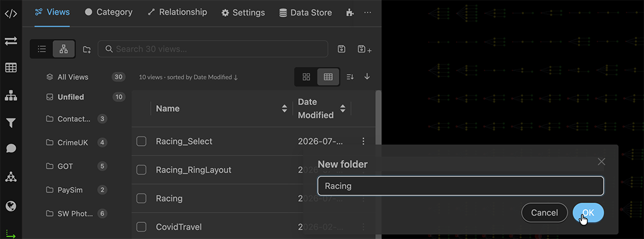The height and width of the screenshot is (239, 644).
Task: Switch to card grid layout
Action: point(306,77)
